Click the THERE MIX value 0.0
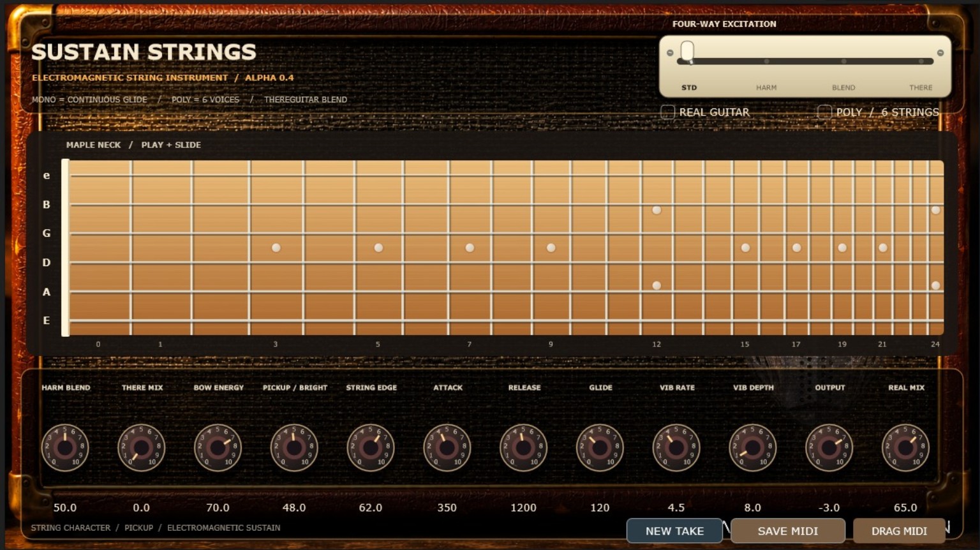The height and width of the screenshot is (550, 980). click(142, 508)
